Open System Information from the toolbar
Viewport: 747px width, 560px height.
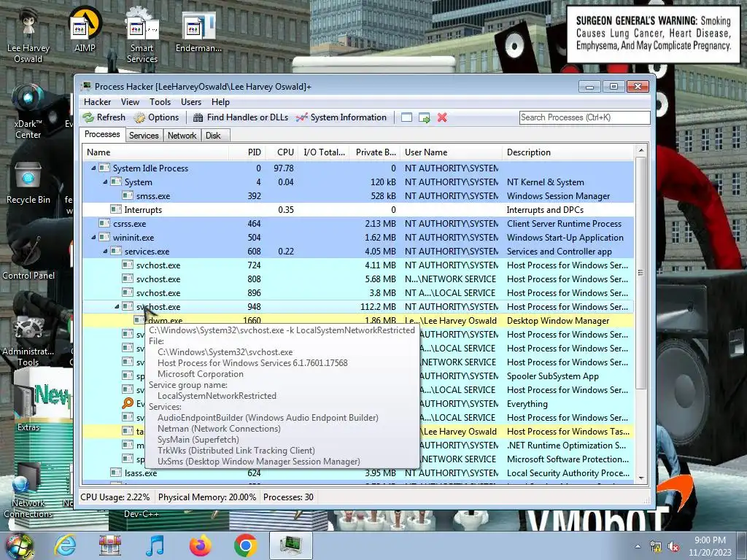(x=341, y=117)
